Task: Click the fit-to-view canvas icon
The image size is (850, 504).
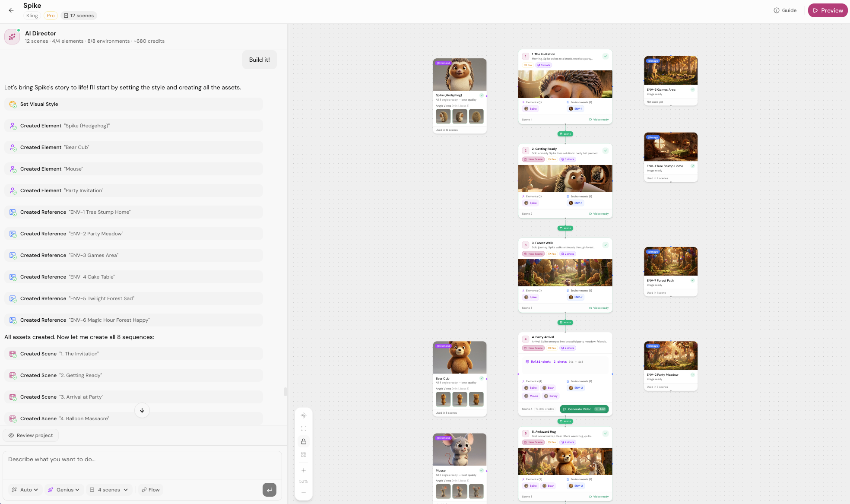Action: [304, 428]
